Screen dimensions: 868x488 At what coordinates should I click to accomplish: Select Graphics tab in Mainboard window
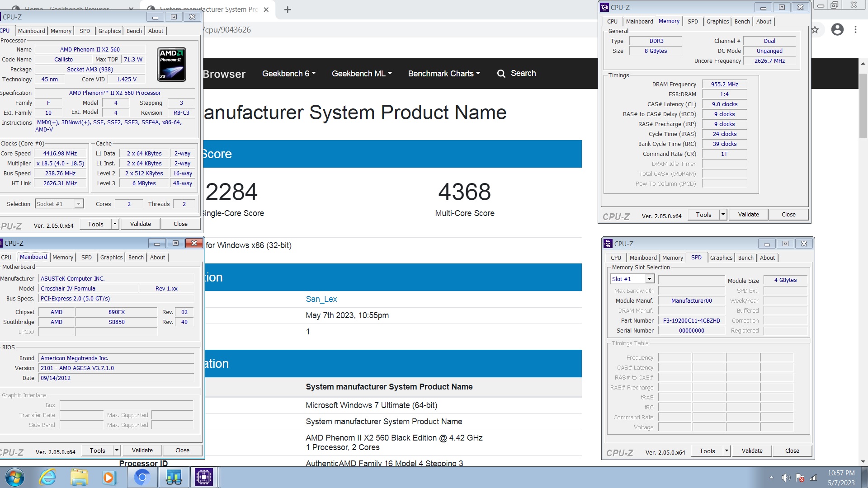click(111, 258)
